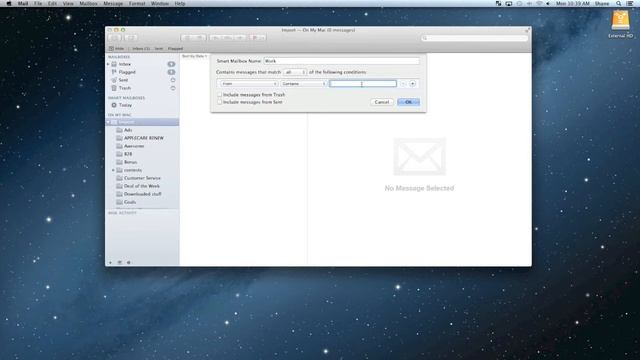
Task: Select the Sent mailbox in sidebar
Action: pos(123,80)
